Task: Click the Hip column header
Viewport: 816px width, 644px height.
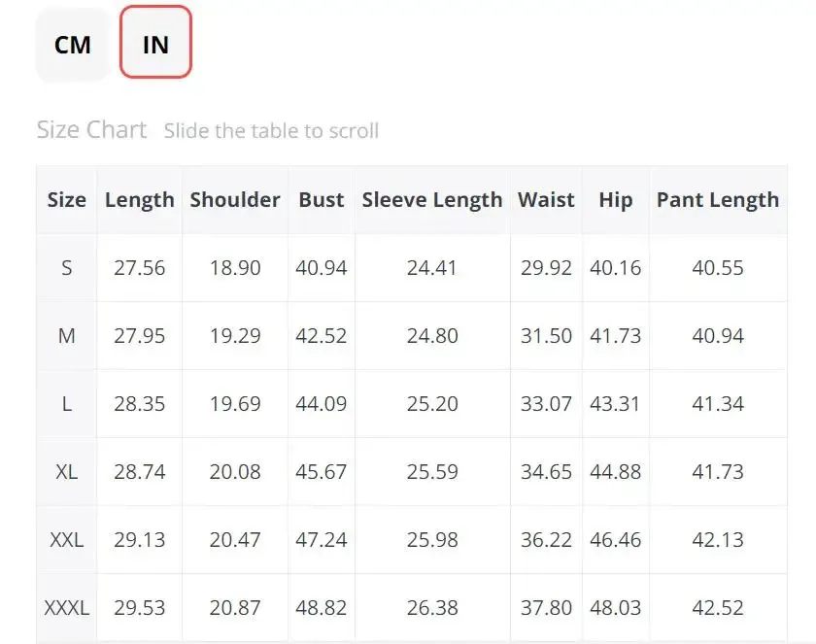Action: (616, 200)
